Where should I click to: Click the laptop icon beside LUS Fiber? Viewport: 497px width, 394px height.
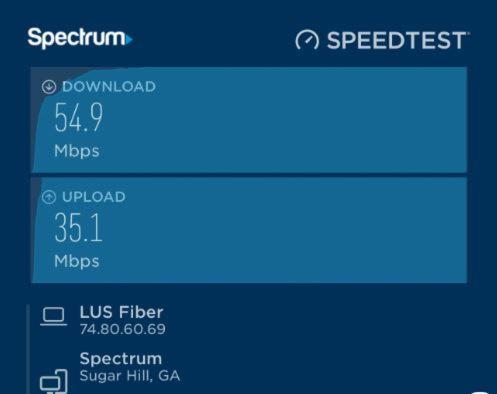(x=54, y=317)
